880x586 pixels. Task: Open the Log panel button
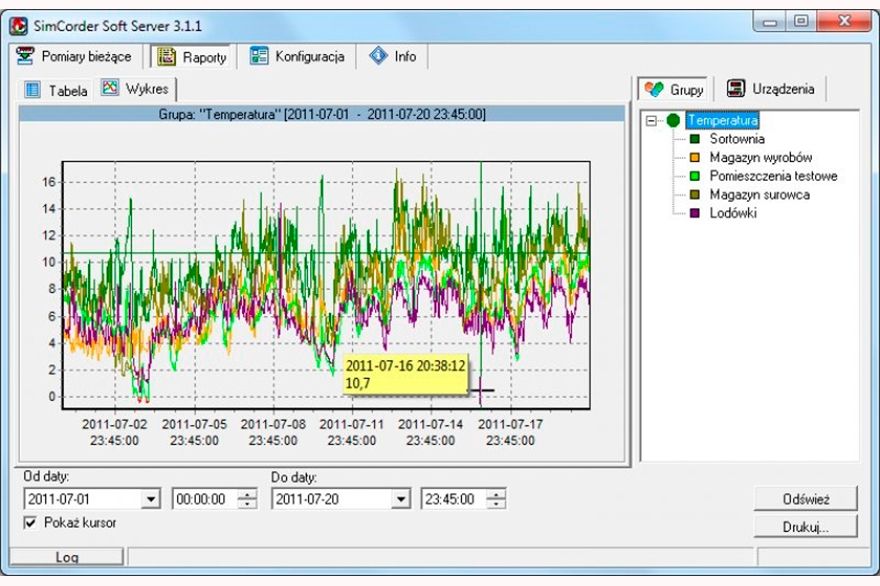[x=67, y=557]
